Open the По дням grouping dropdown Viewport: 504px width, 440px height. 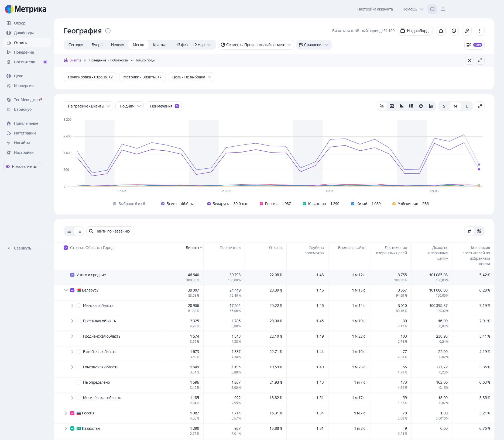coord(130,106)
